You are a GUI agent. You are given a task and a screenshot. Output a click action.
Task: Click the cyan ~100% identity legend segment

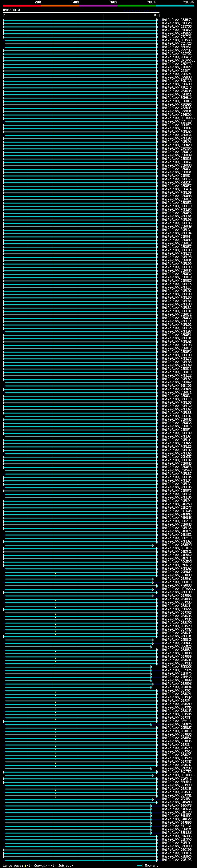175,6
